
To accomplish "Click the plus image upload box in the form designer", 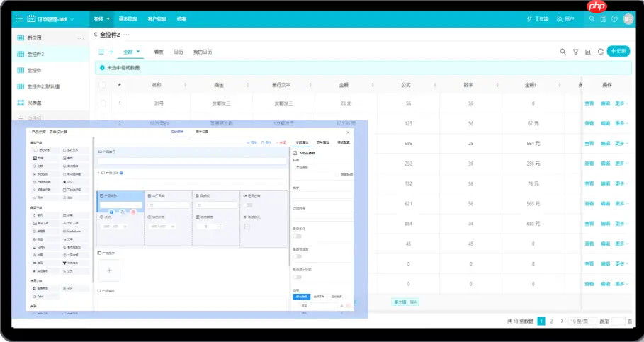I will point(109,270).
